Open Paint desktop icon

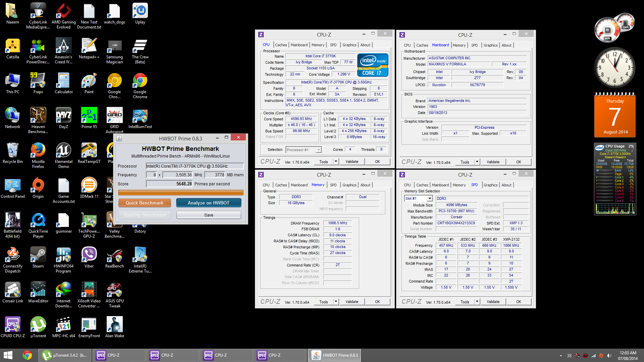(x=89, y=83)
